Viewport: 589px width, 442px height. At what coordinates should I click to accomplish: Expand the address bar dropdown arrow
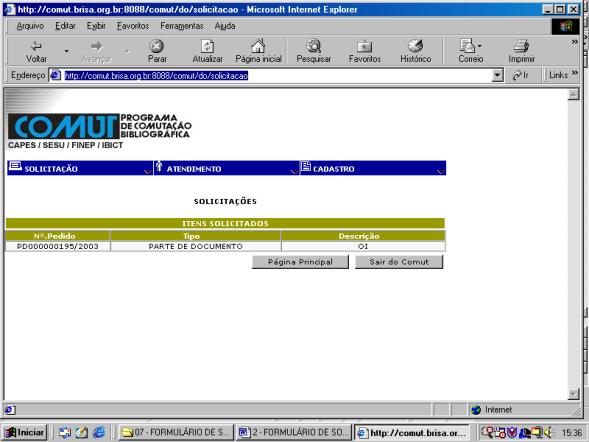[x=497, y=75]
